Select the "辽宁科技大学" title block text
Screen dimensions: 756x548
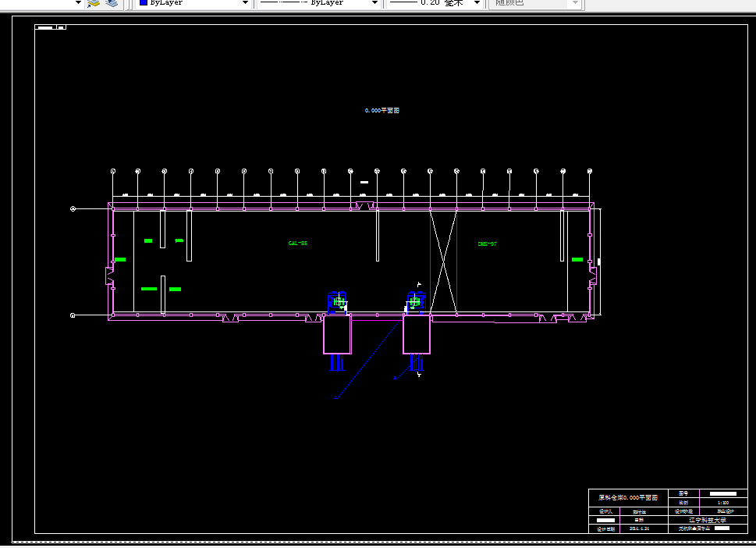tap(708, 520)
